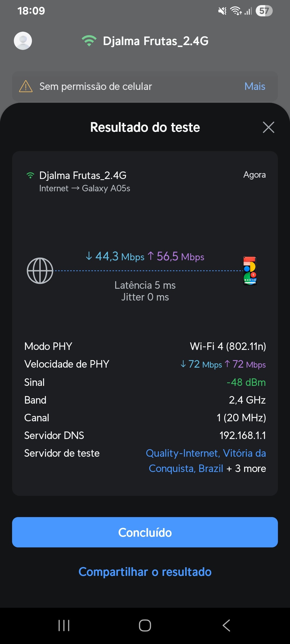Viewport: 290px width, 644px height.
Task: Tap the Sinal -48 dBm value
Action: pyautogui.click(x=246, y=382)
